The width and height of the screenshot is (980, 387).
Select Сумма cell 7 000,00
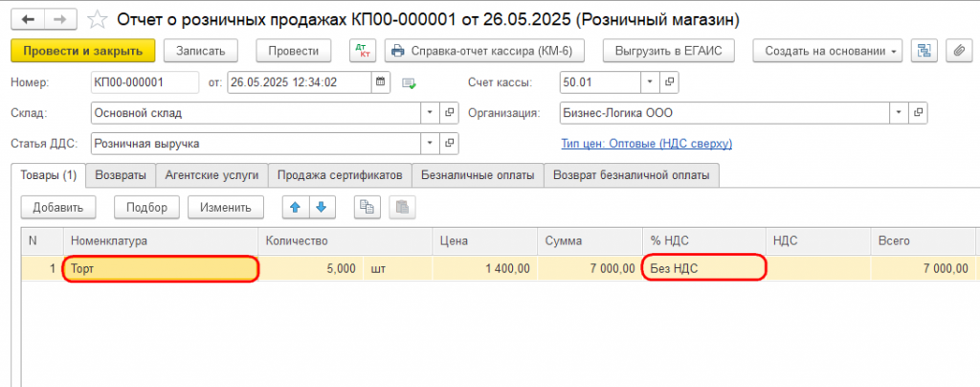tap(590, 269)
